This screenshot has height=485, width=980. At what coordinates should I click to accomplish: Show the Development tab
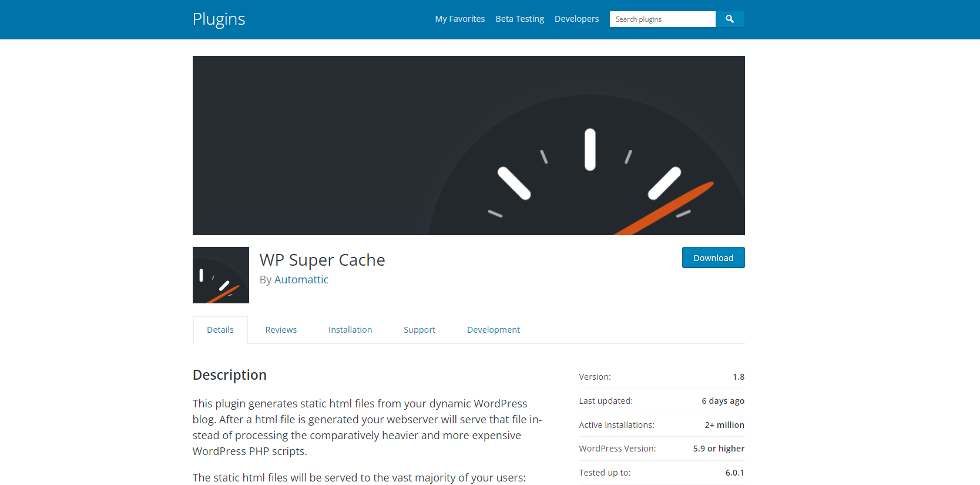tap(494, 330)
